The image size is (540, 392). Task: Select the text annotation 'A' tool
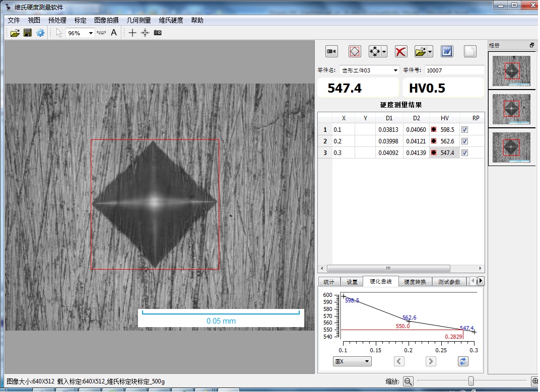click(x=114, y=33)
